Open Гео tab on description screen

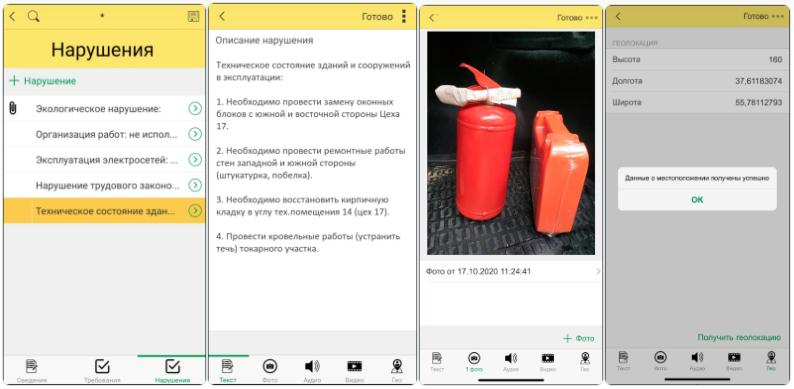[397, 370]
